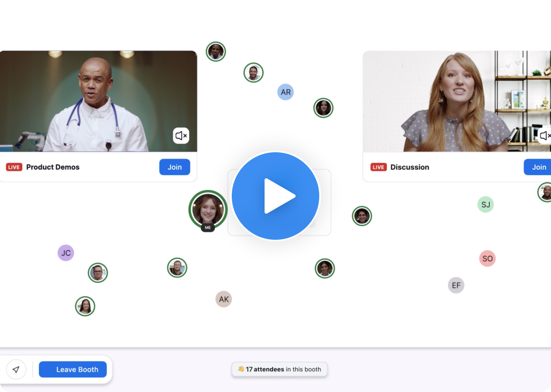Open the Product Demos video thumbnail
551x392 pixels.
tap(98, 101)
